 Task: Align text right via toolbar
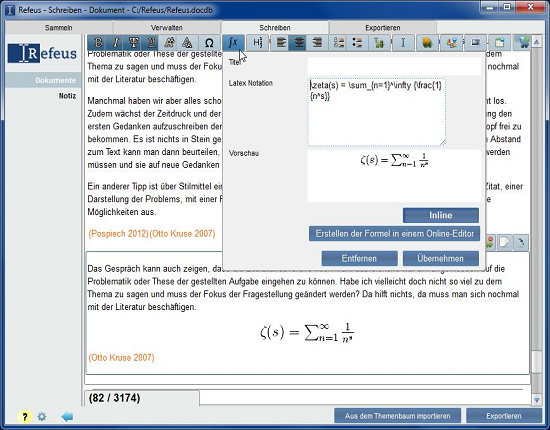point(317,43)
